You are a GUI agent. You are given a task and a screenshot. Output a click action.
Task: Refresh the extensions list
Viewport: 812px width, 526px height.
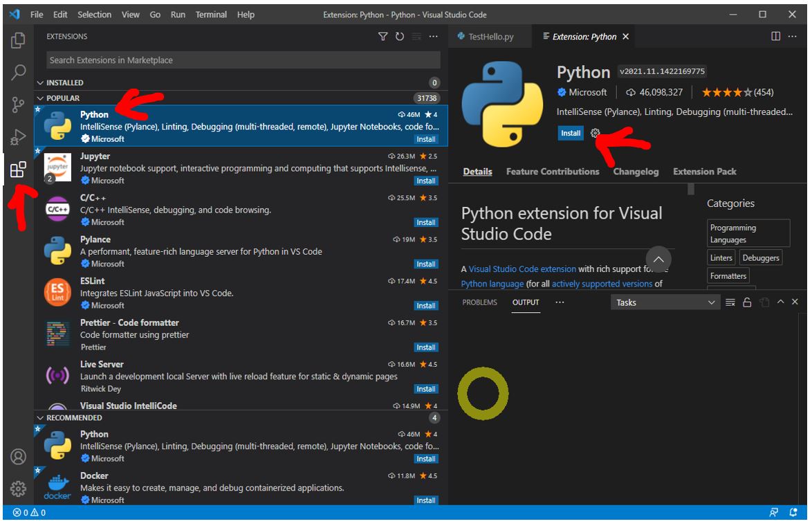pos(400,36)
